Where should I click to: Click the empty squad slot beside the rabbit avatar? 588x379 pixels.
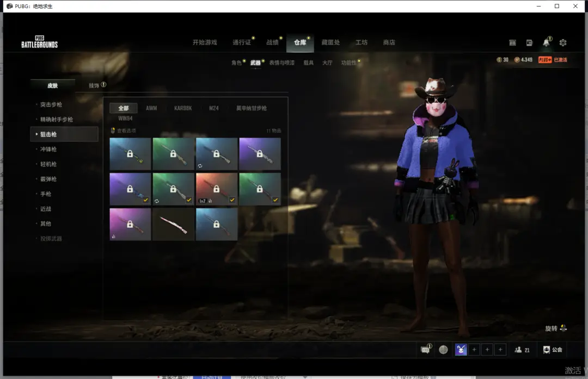tap(474, 350)
